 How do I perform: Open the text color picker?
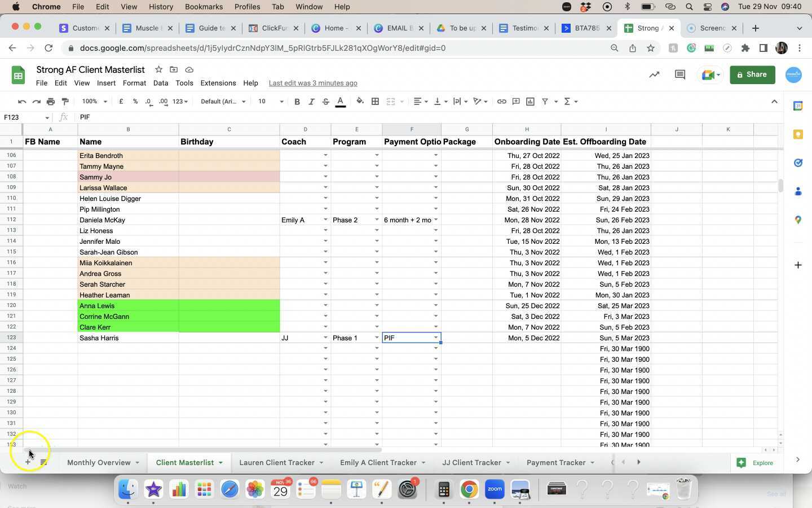pos(340,102)
